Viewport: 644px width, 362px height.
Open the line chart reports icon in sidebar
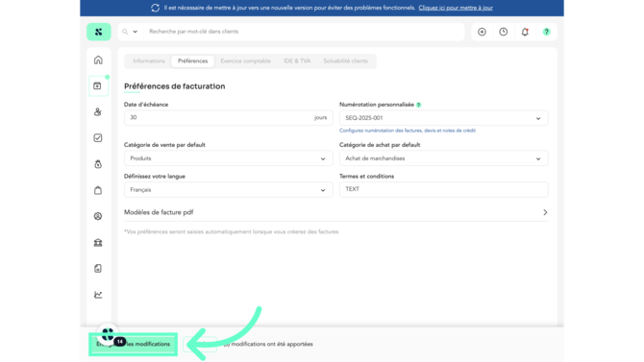[x=98, y=295]
